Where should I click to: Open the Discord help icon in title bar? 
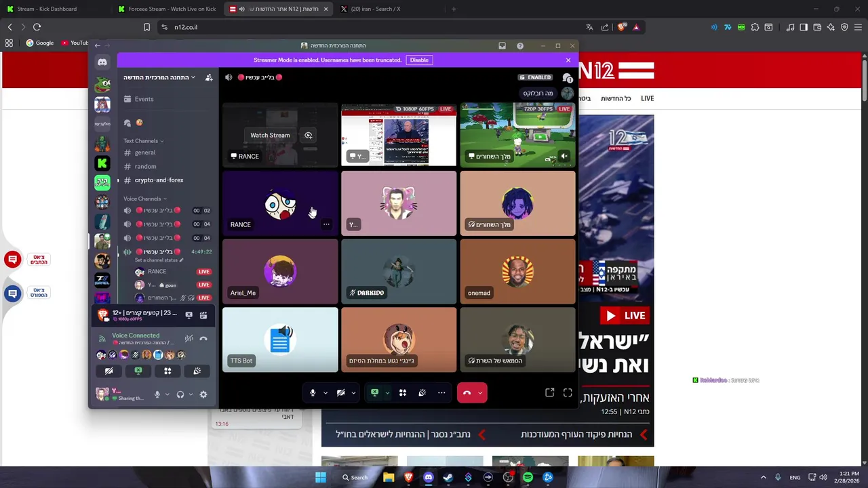click(520, 45)
